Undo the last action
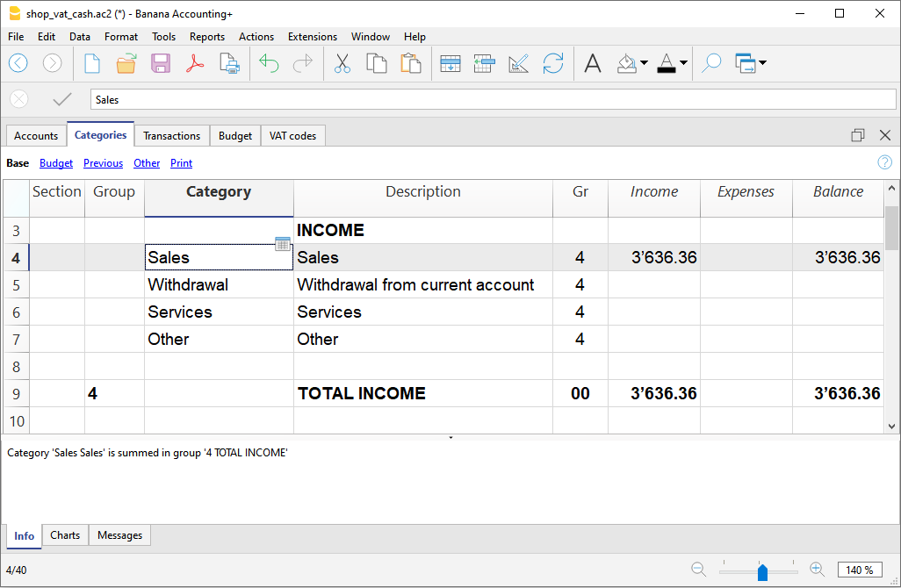The height and width of the screenshot is (588, 901). pyautogui.click(x=270, y=63)
